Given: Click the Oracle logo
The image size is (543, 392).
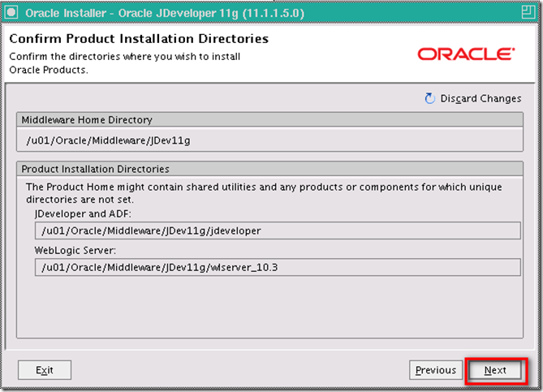Looking at the screenshot, I should [466, 54].
